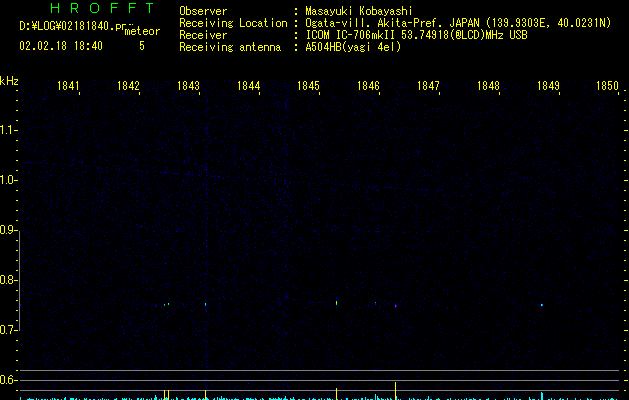Click time axis marker 1847
Image resolution: width=629 pixels, height=400 pixels.
[x=428, y=86]
